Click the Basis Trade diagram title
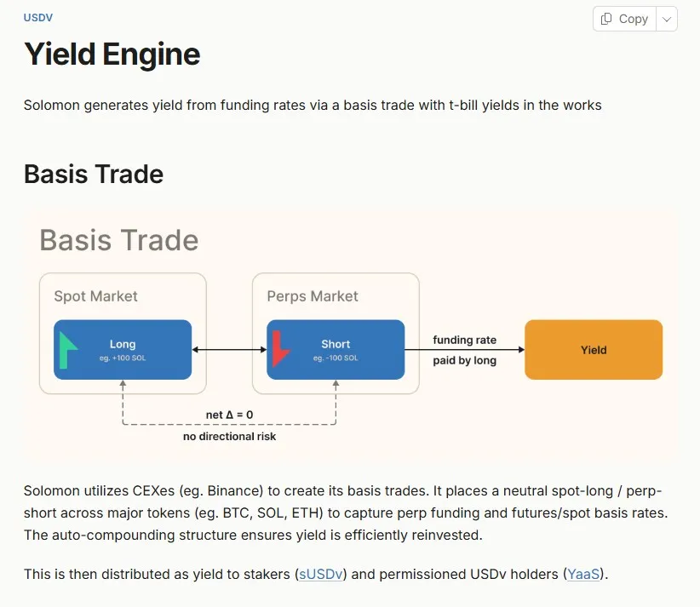Viewport: 700px width, 607px height. [119, 240]
